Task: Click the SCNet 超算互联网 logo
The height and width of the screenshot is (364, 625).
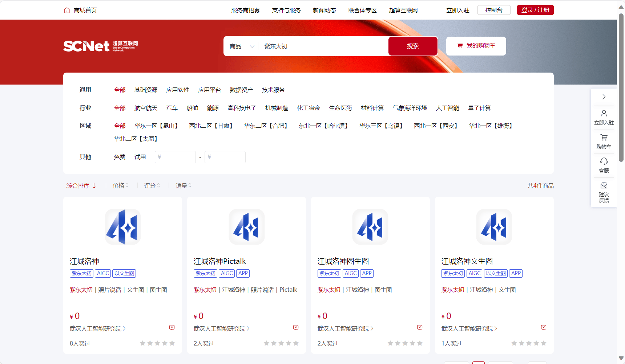Action: [x=101, y=46]
